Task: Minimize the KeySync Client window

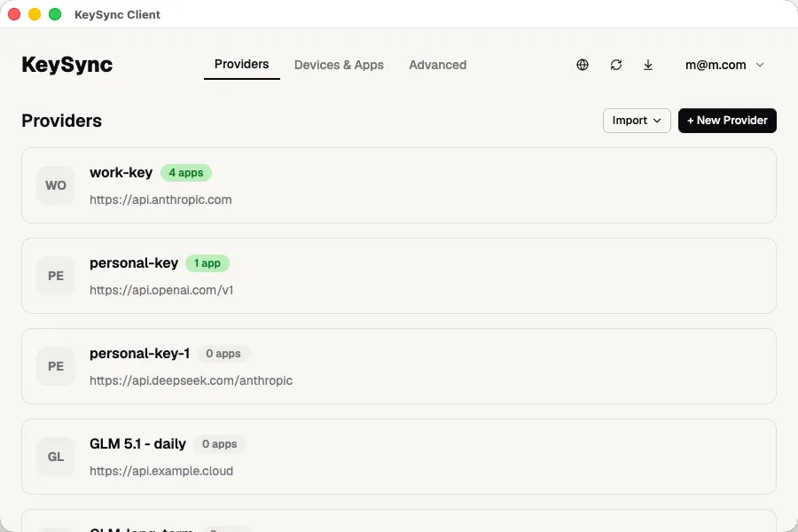Action: point(35,14)
